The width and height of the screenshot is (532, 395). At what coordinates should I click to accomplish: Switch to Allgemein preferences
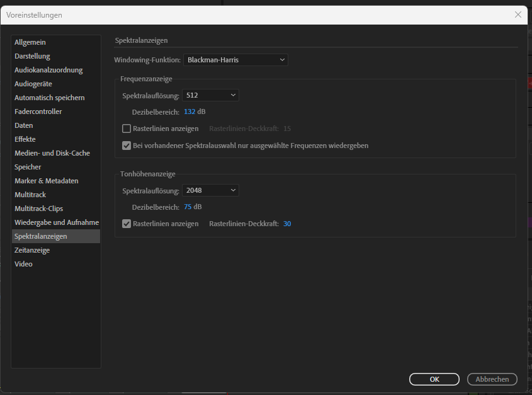tap(30, 42)
